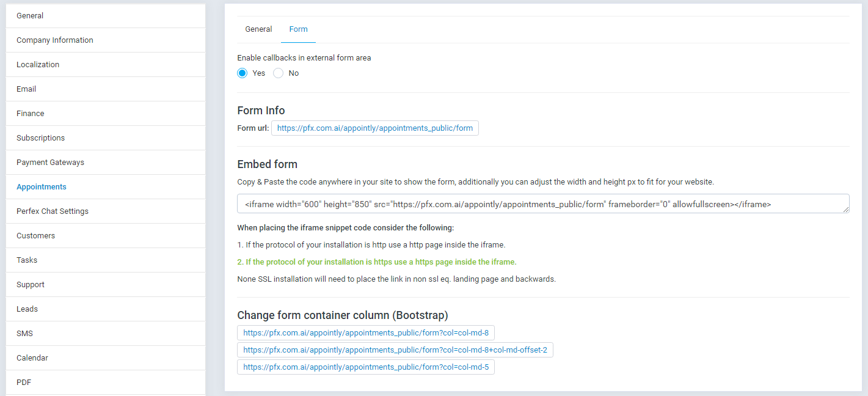Open the PDF settings section
The image size is (868, 396).
23,382
